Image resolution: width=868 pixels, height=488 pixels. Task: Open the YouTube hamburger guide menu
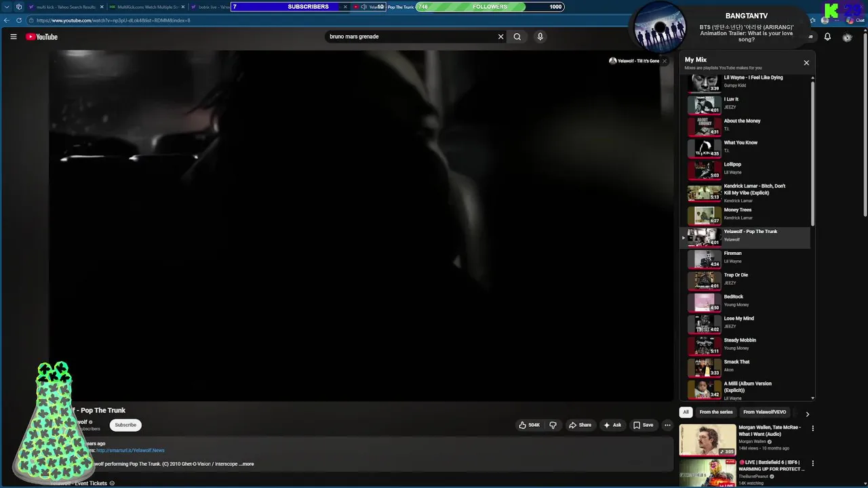13,37
